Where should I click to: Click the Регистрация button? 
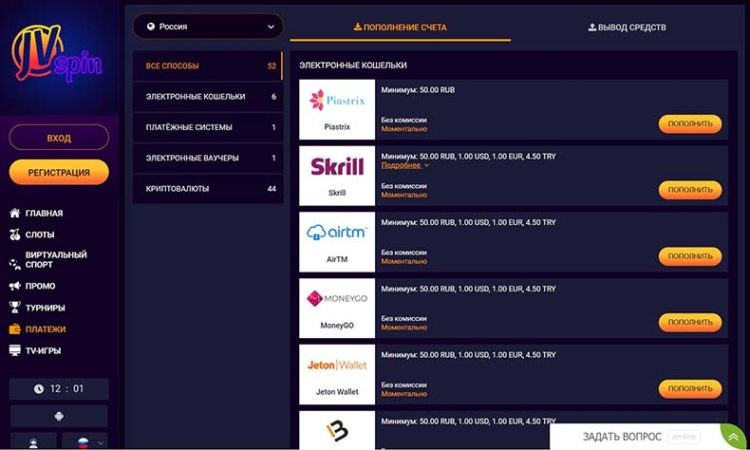pyautogui.click(x=59, y=172)
